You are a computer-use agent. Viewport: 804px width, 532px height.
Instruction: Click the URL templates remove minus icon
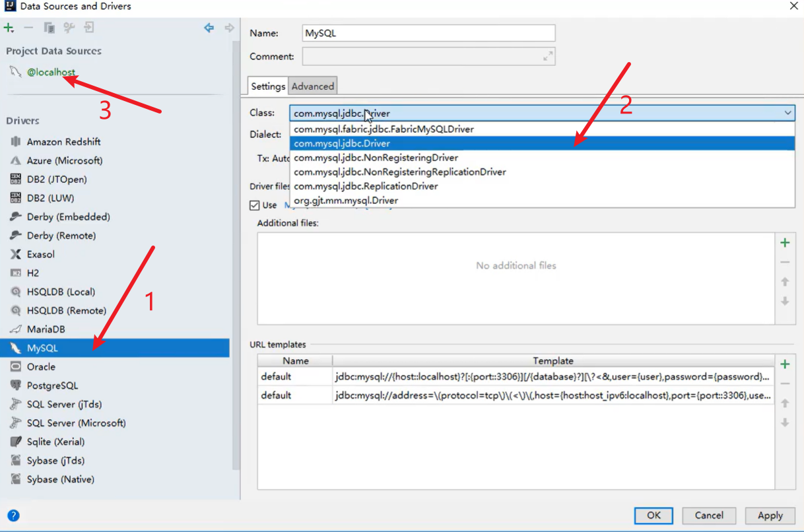click(785, 383)
